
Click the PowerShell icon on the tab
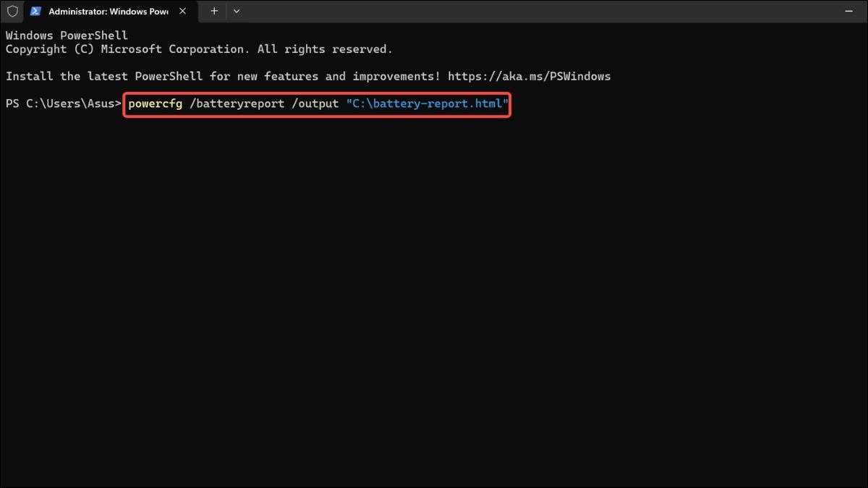coord(35,12)
